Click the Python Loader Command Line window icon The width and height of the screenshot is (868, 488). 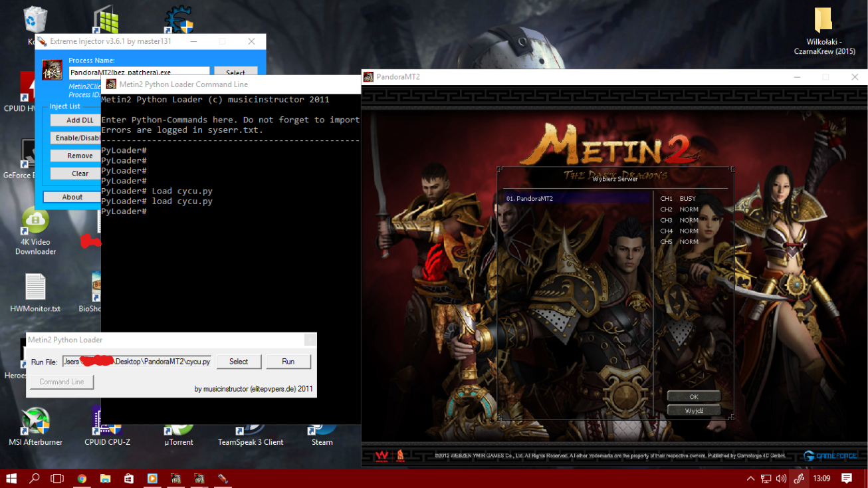click(x=110, y=84)
